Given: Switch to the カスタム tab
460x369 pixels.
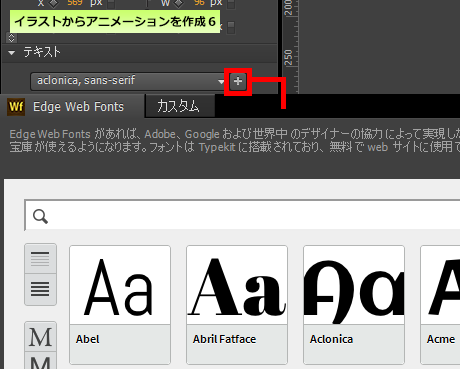Looking at the screenshot, I should [x=180, y=106].
